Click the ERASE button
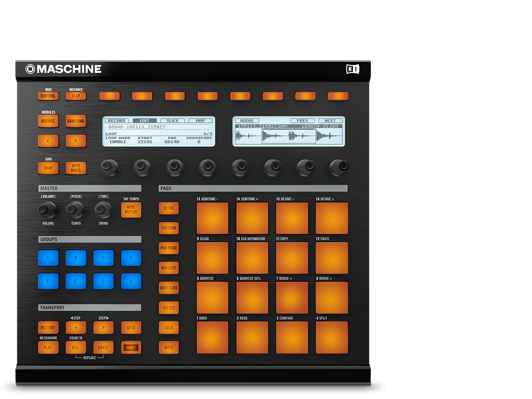The width and height of the screenshot is (532, 399). 103,348
